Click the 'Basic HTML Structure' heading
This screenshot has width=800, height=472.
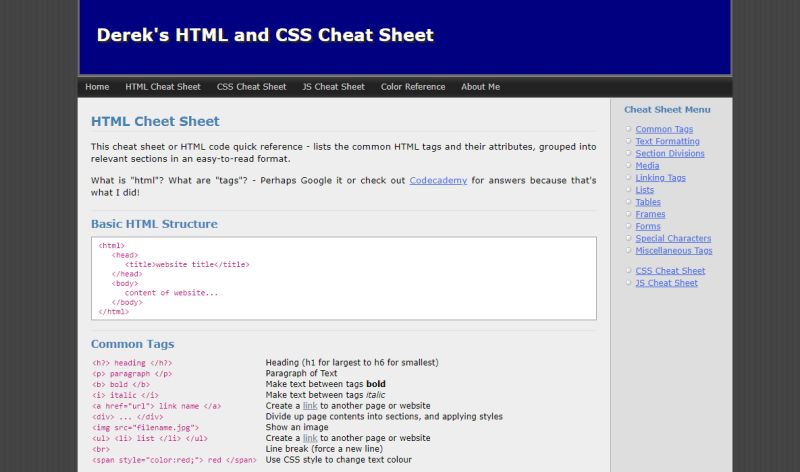pyautogui.click(x=154, y=224)
